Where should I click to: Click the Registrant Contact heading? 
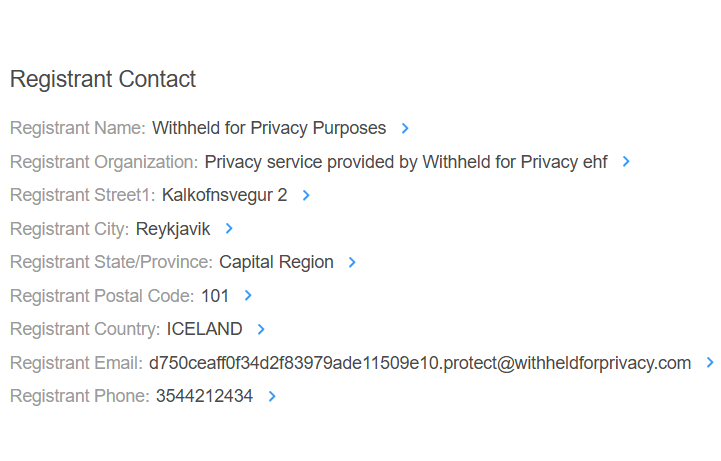[x=103, y=79]
